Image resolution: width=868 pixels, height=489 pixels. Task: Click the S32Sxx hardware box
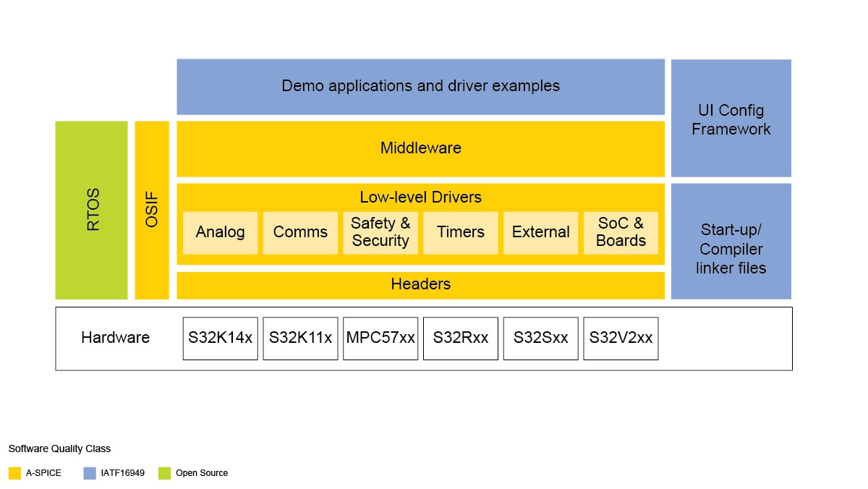click(x=540, y=338)
